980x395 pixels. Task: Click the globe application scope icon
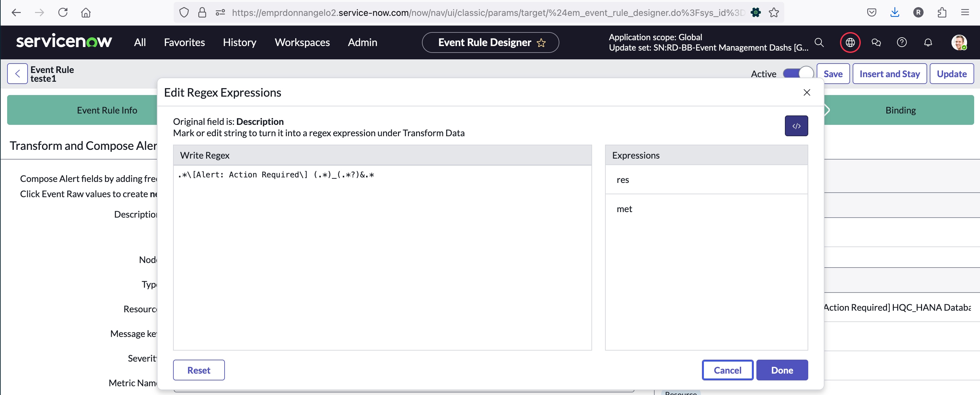850,42
